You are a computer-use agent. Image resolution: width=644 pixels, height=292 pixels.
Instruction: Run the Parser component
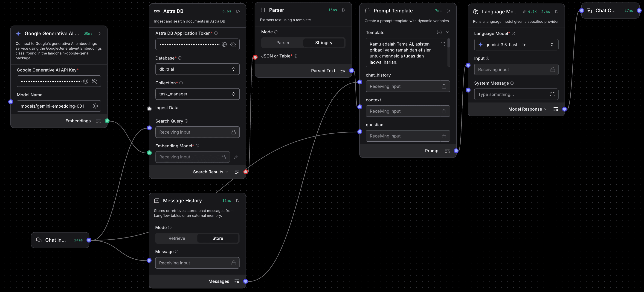[x=344, y=10]
